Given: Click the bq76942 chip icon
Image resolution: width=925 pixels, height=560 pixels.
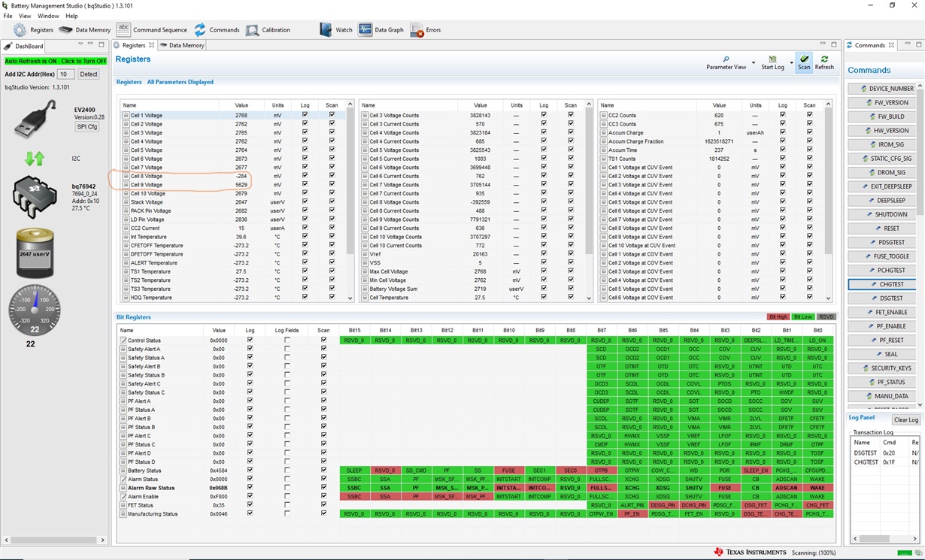Looking at the screenshot, I should click(x=35, y=196).
